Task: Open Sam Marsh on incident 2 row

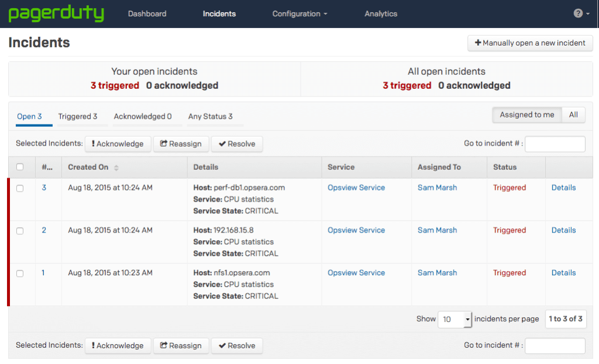Action: pyautogui.click(x=437, y=230)
